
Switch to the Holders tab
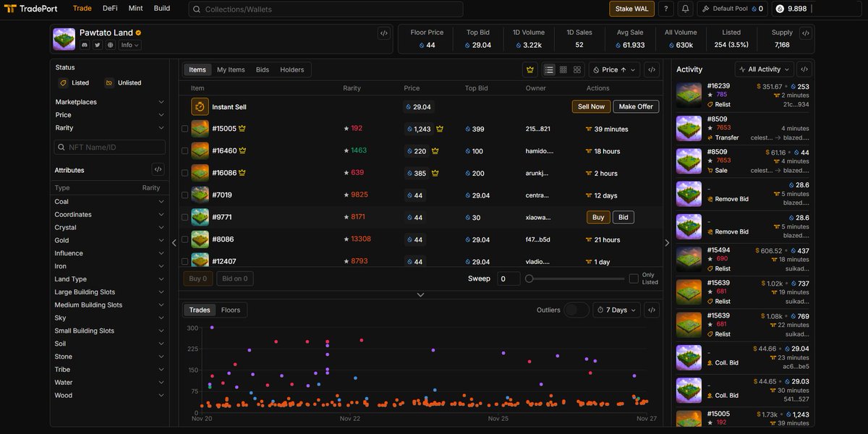[x=292, y=69]
